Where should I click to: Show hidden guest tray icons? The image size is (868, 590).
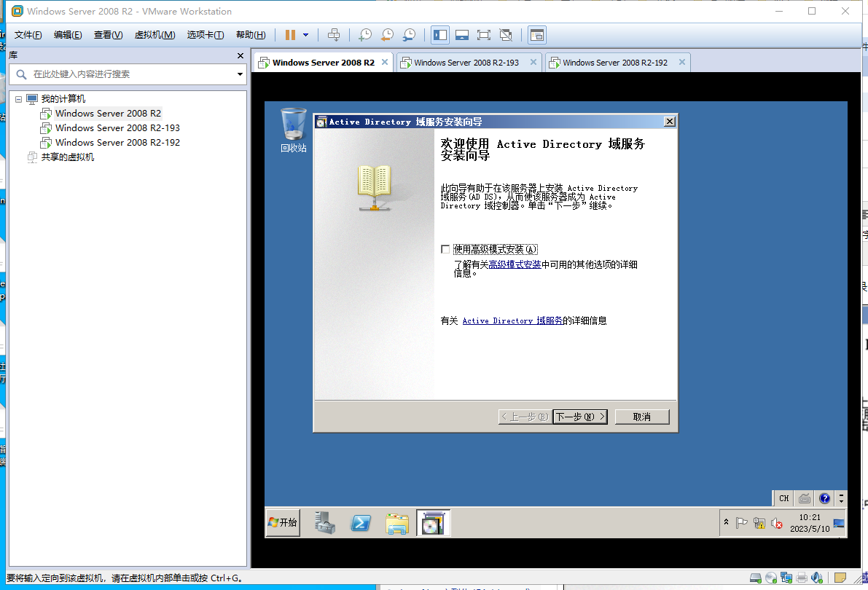click(x=727, y=522)
